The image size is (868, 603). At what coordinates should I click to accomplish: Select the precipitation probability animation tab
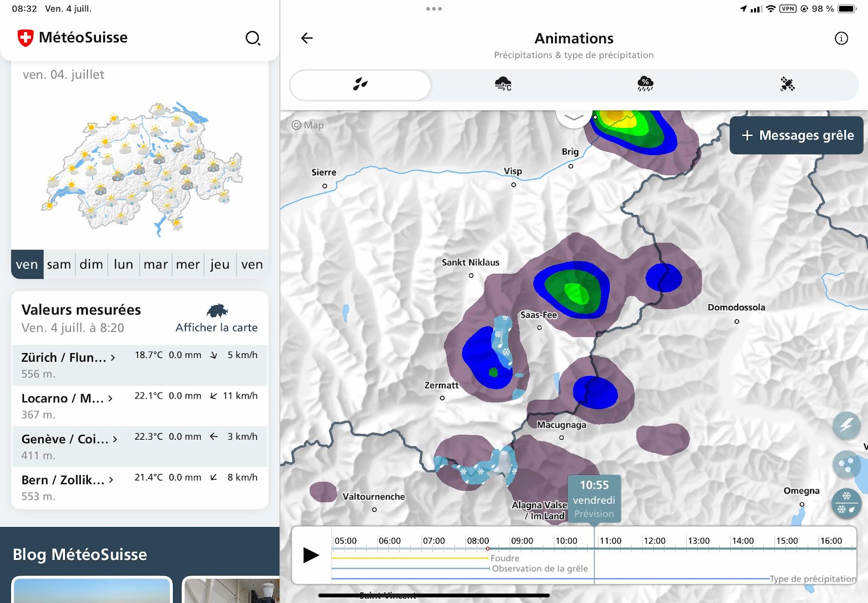coord(645,84)
